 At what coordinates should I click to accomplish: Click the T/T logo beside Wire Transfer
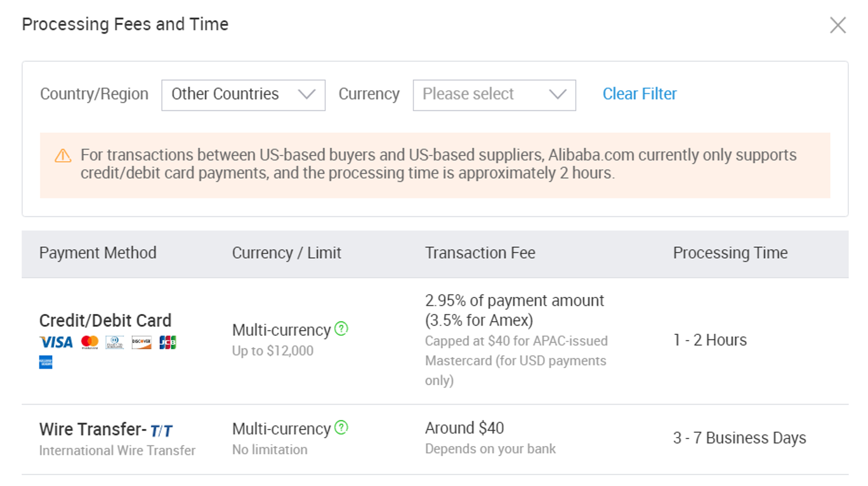tap(161, 431)
